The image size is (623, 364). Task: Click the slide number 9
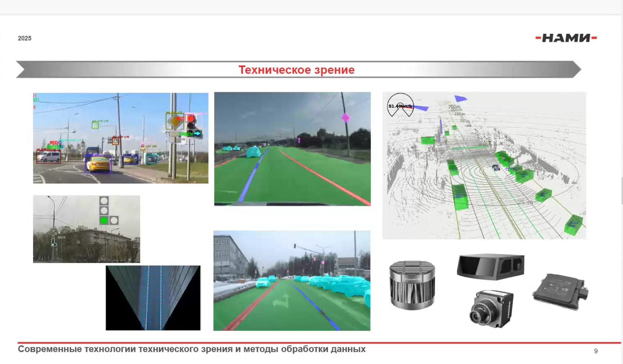coord(596,351)
